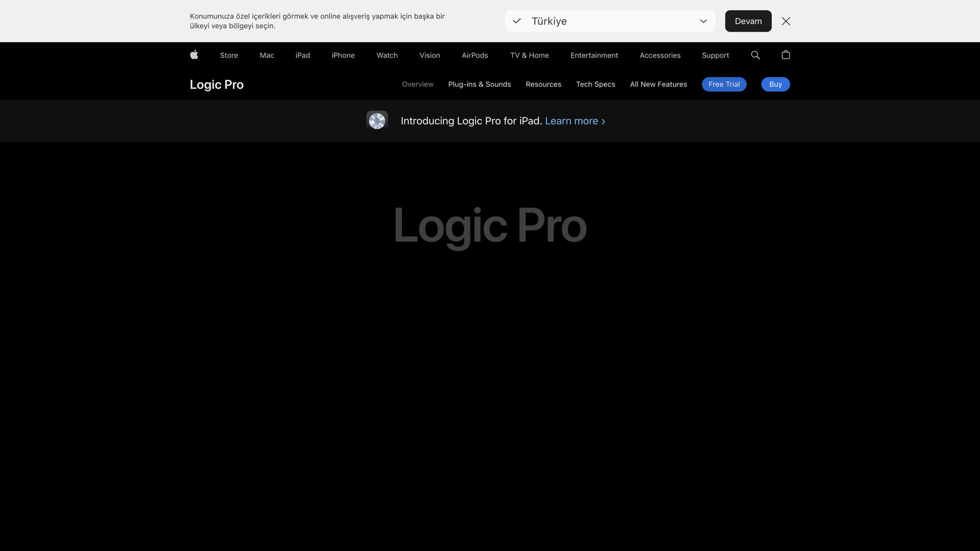Click the checkmark inside the country selector
The width and height of the screenshot is (980, 551).
click(x=517, y=21)
